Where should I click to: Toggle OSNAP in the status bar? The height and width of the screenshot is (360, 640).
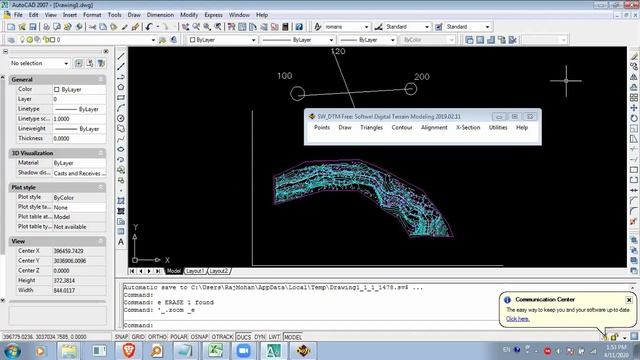pyautogui.click(x=199, y=337)
